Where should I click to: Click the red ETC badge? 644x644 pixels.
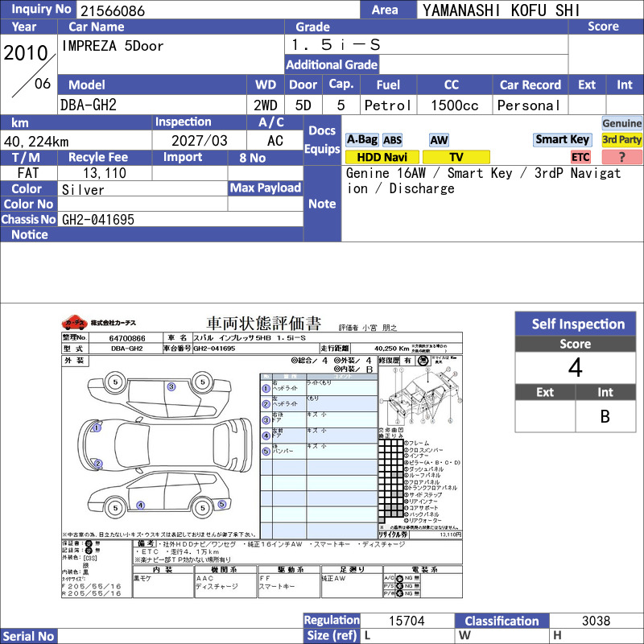tap(580, 157)
